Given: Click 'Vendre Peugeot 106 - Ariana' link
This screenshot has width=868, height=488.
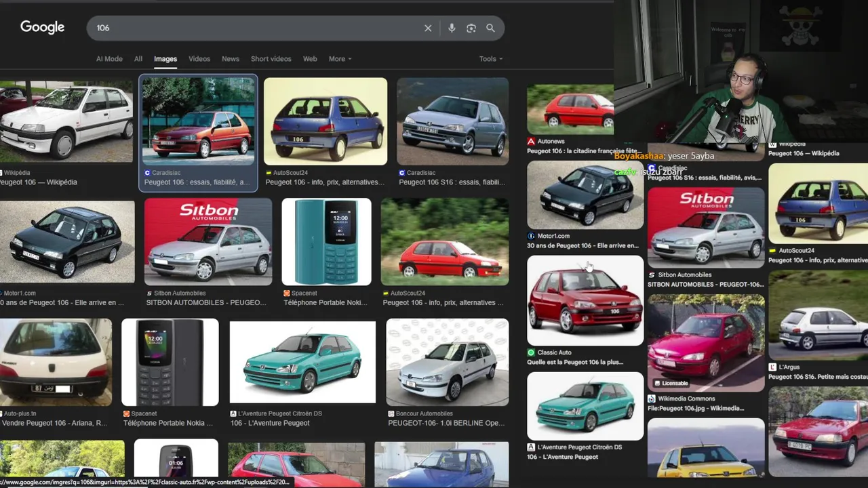Looking at the screenshot, I should pos(54,423).
